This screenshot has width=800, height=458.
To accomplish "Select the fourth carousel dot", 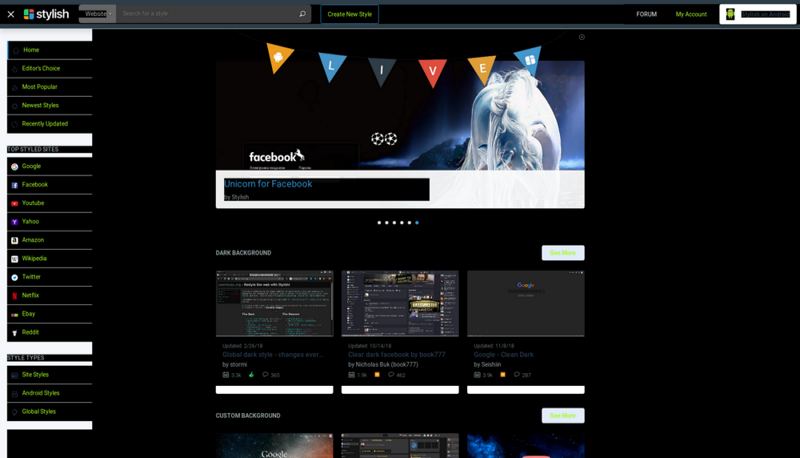I will [x=402, y=223].
